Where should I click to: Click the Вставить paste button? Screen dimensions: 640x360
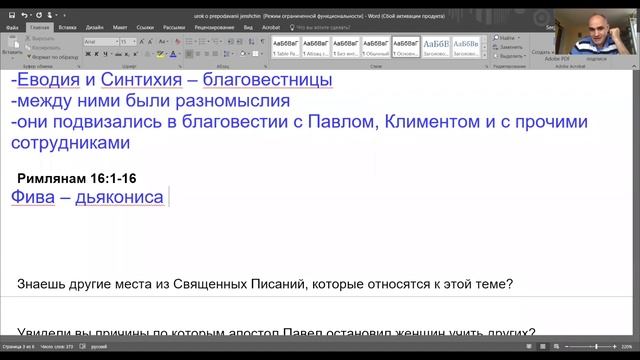tap(12, 47)
